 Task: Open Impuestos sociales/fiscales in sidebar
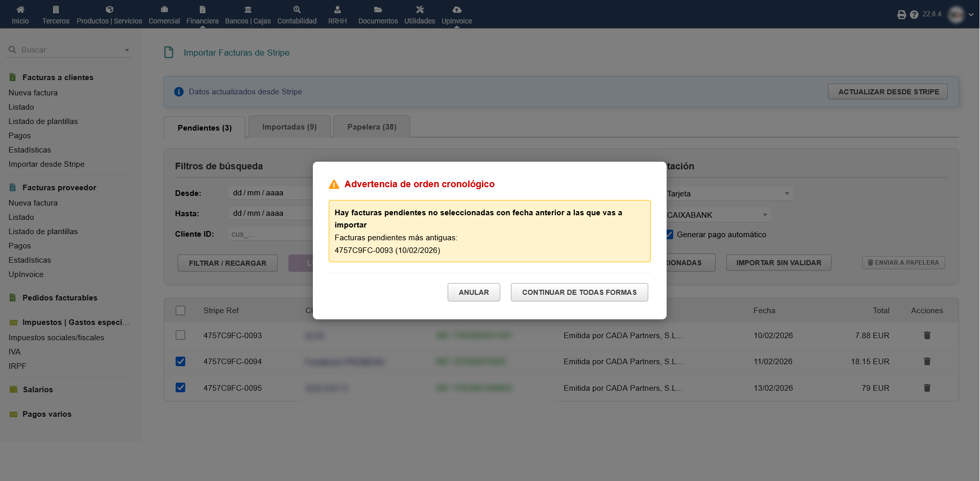pos(56,338)
